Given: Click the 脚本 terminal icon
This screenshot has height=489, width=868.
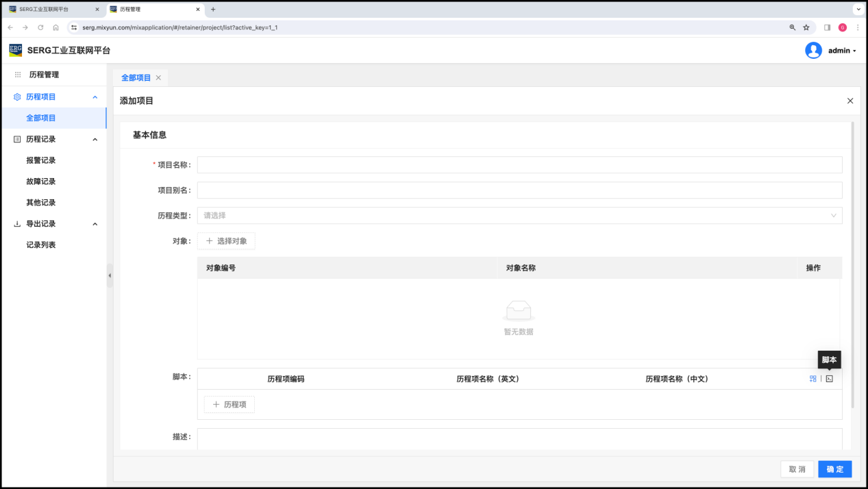Looking at the screenshot, I should pyautogui.click(x=829, y=379).
